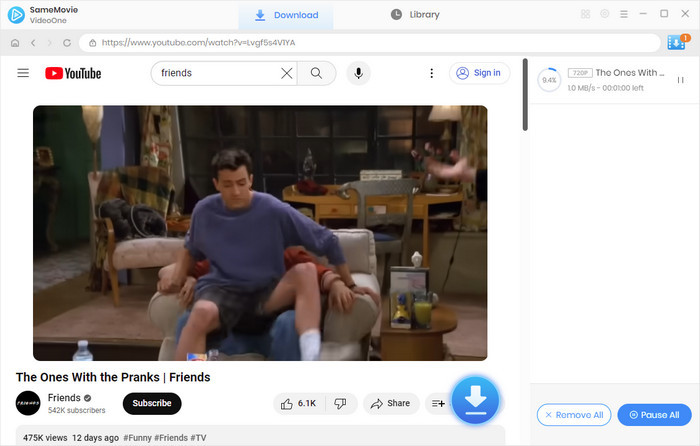Open the settings gear in title bar
This screenshot has width=700, height=446.
[604, 14]
